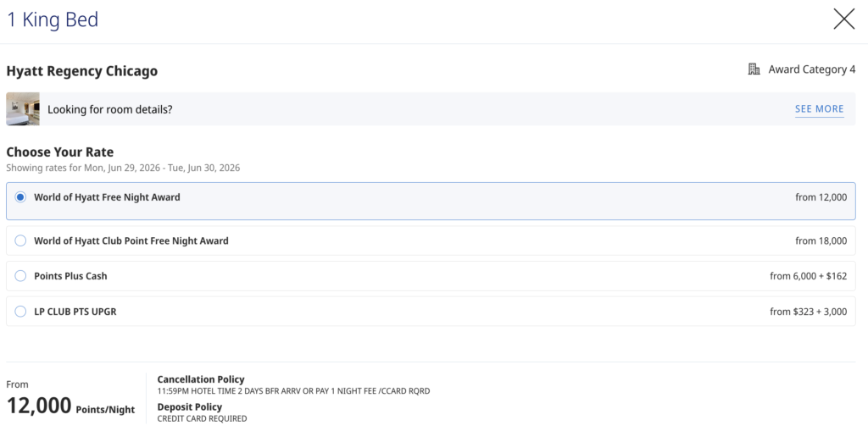This screenshot has height=431, width=868.
Task: Select the Points Plus Cash radio button
Action: click(20, 275)
